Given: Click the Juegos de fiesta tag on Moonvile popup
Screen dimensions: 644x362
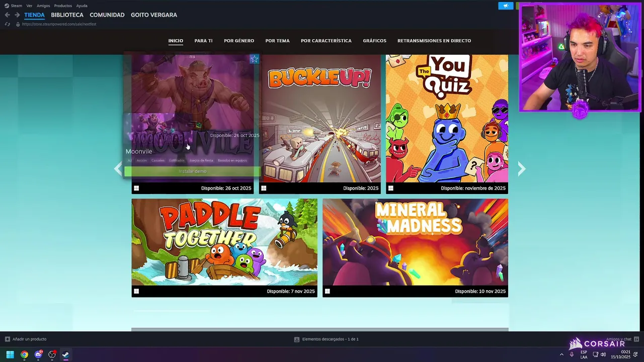Looking at the screenshot, I should click(x=201, y=160).
